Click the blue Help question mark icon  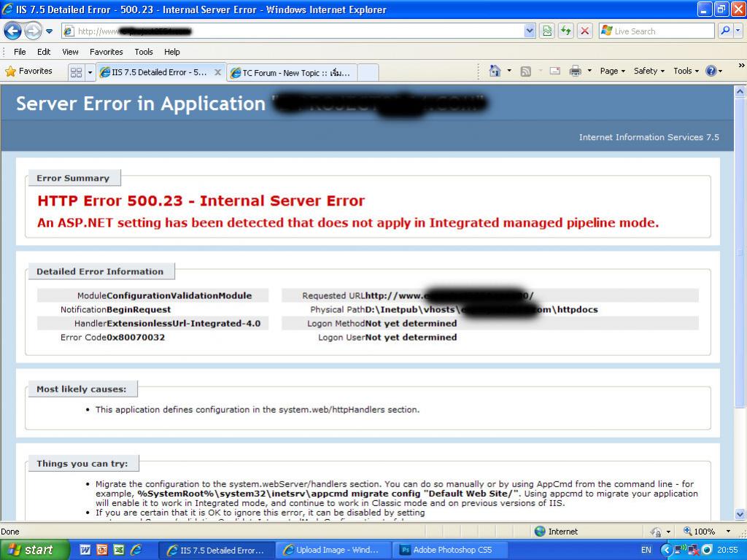click(711, 71)
